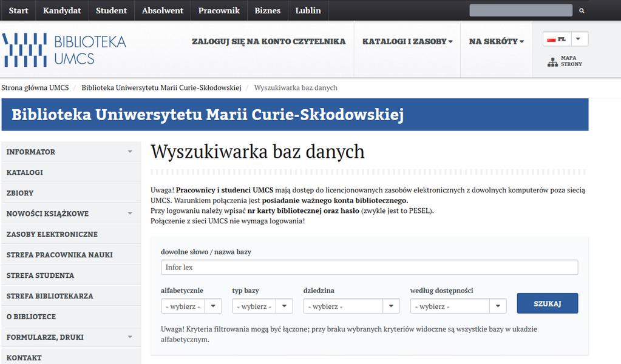The height and width of the screenshot is (364, 621).
Task: Expand the Informator sidebar section
Action: pyautogui.click(x=130, y=152)
